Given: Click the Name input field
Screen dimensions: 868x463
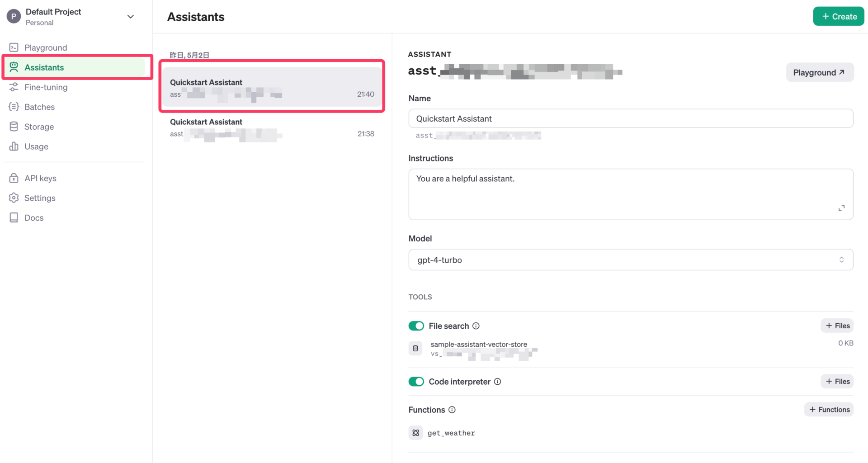Looking at the screenshot, I should pos(630,118).
